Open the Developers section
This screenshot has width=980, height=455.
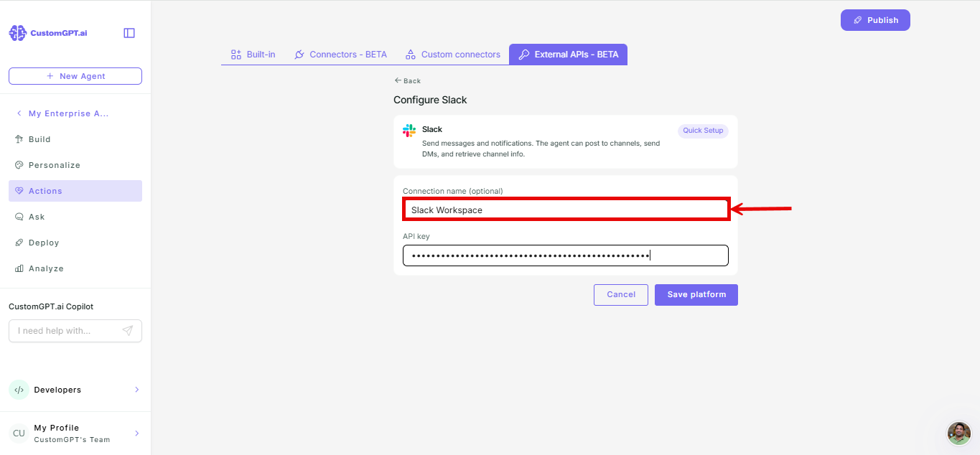pos(75,390)
